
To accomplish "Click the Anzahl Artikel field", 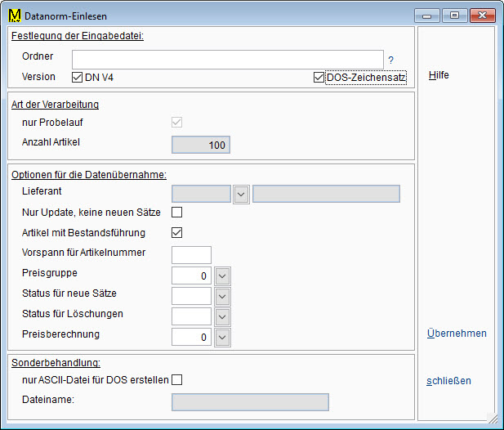I will tap(200, 145).
